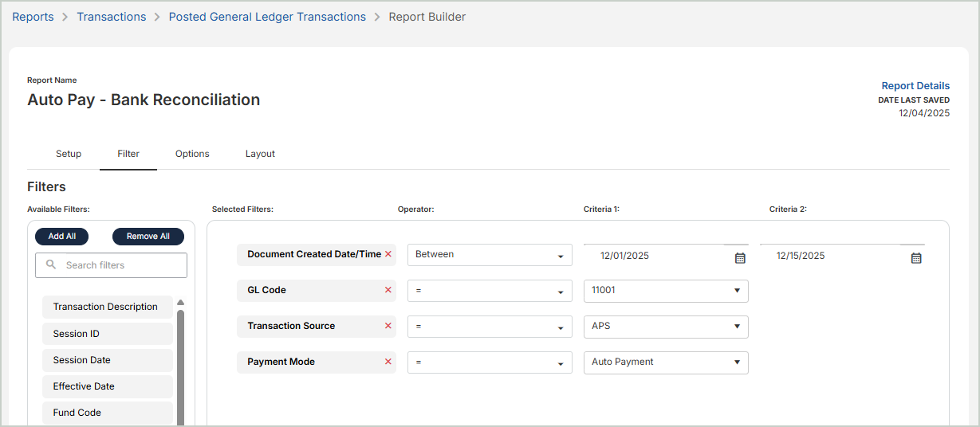Click the search magnifier icon in filters

(x=52, y=265)
